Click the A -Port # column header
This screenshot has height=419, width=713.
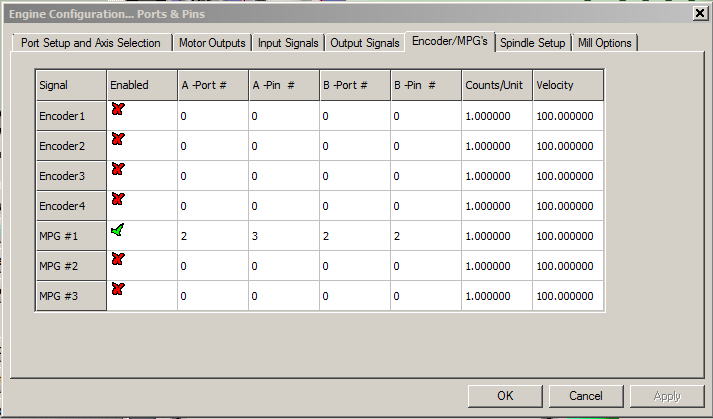click(x=213, y=85)
